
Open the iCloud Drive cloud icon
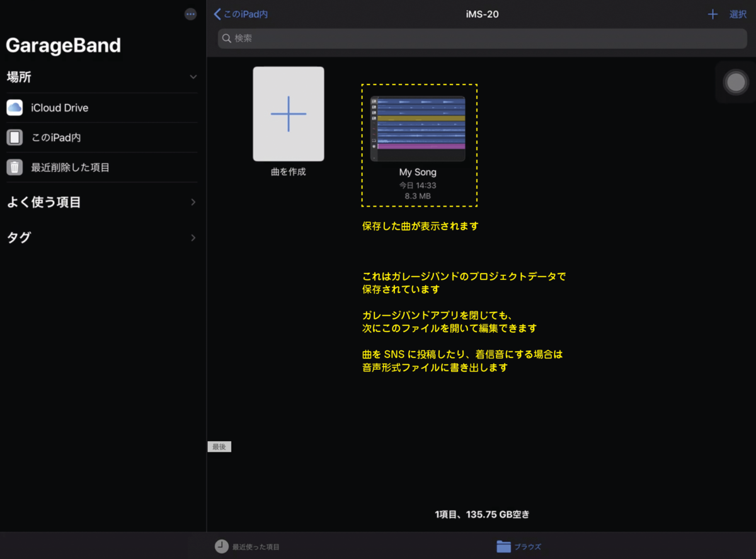point(14,108)
